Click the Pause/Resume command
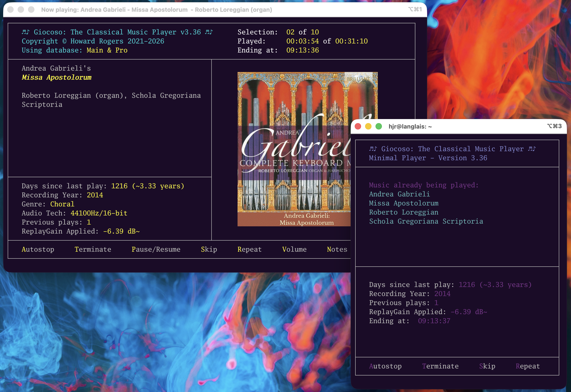The image size is (571, 392). click(156, 249)
